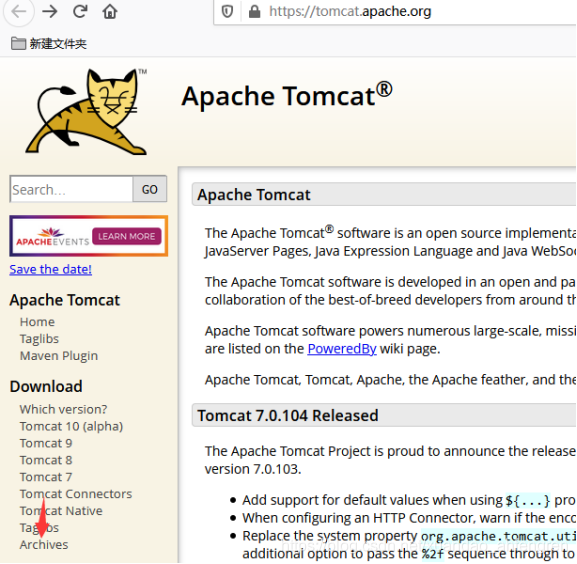Click the browser forward arrow button
The height and width of the screenshot is (564, 577).
pyautogui.click(x=50, y=12)
